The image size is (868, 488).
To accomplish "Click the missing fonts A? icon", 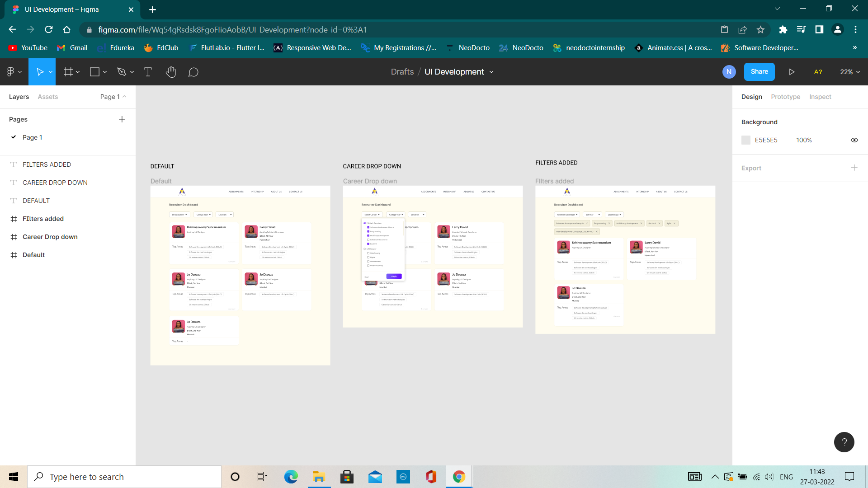I will tap(818, 72).
